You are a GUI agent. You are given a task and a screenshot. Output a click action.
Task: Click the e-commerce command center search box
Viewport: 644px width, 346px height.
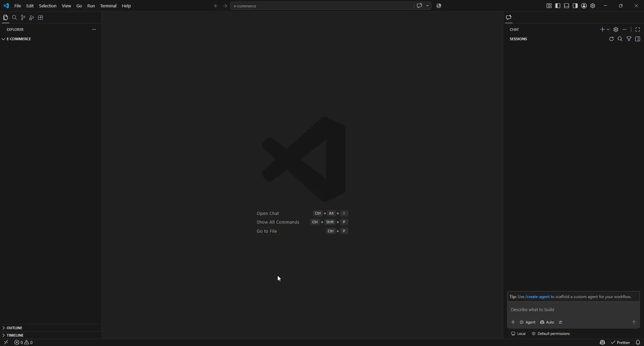pos(322,6)
